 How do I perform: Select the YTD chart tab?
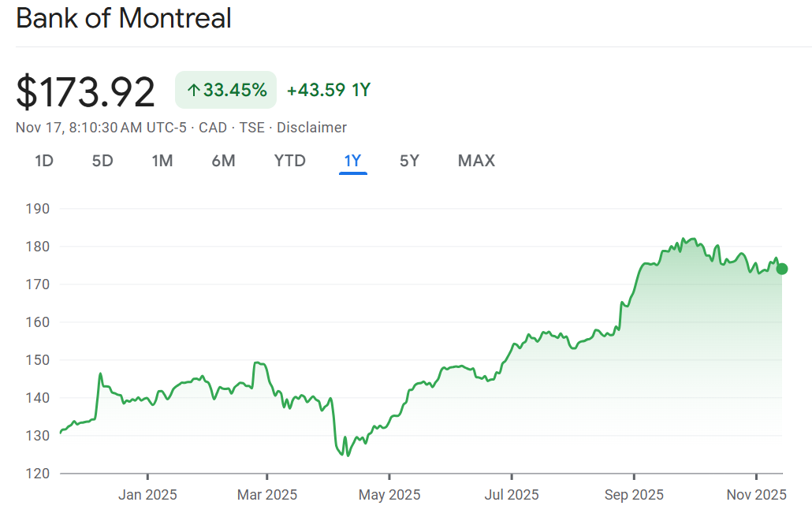[x=289, y=161]
